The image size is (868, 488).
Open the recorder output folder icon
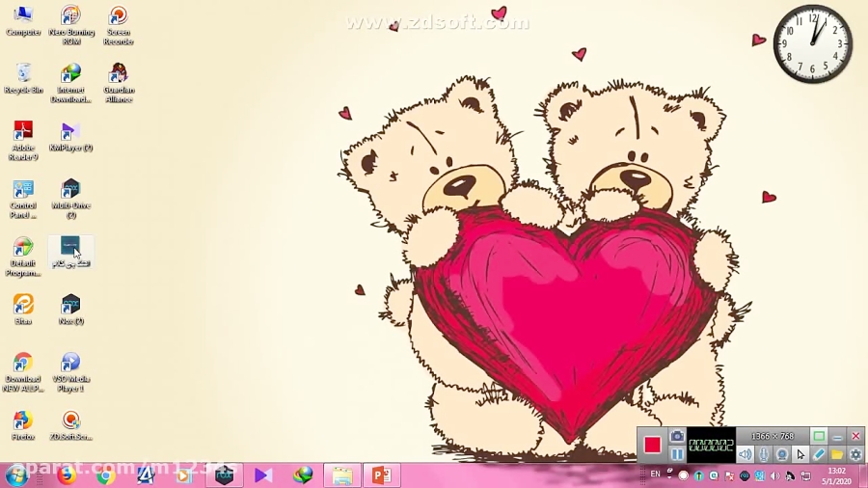[x=837, y=454]
